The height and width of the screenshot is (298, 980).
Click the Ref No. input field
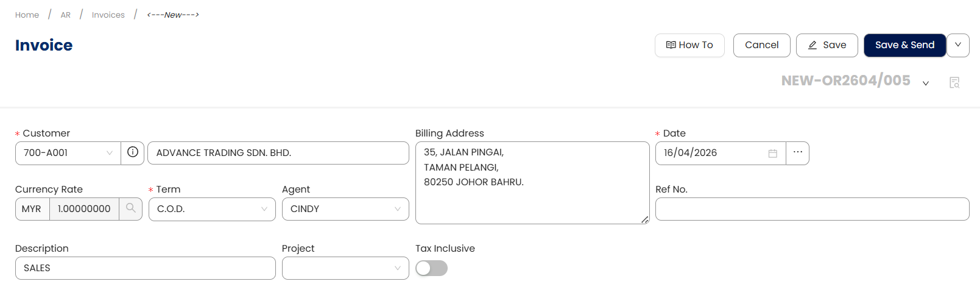click(x=812, y=209)
